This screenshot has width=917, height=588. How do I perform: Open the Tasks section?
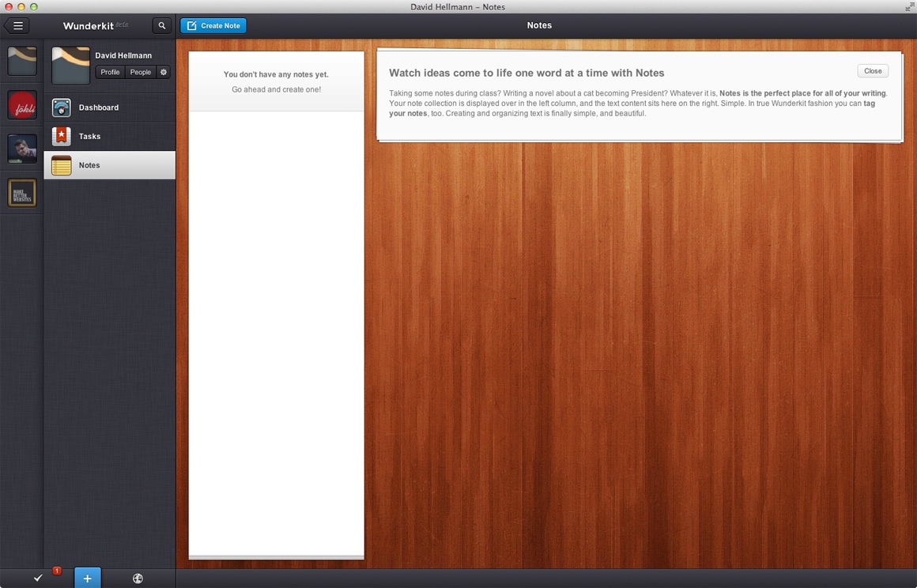(109, 136)
